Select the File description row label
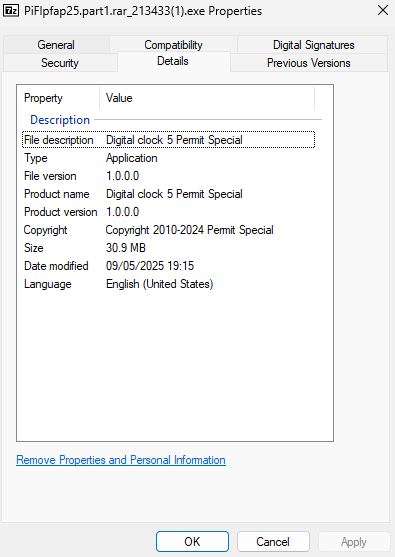 point(59,140)
